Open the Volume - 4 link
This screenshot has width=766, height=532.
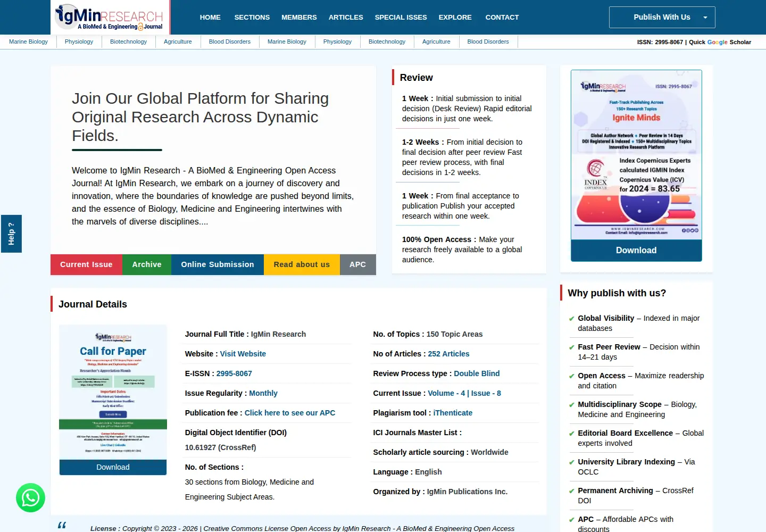coord(446,393)
